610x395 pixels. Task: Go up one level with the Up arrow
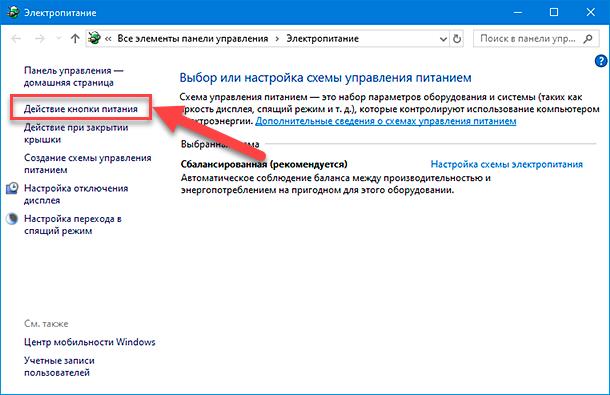coord(75,39)
